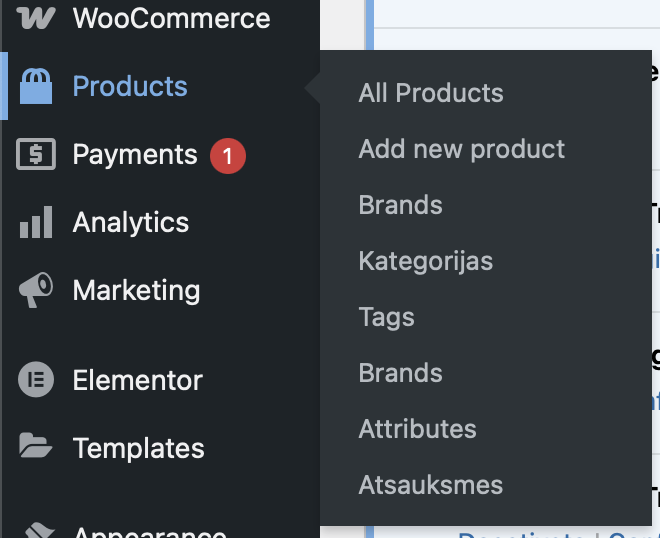The height and width of the screenshot is (538, 660).
Task: Open Atsauksmes from the Products submenu
Action: (431, 485)
